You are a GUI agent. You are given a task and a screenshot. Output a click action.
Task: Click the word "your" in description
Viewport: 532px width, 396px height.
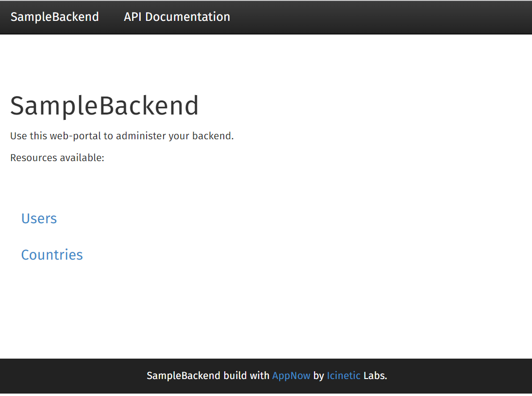click(179, 136)
